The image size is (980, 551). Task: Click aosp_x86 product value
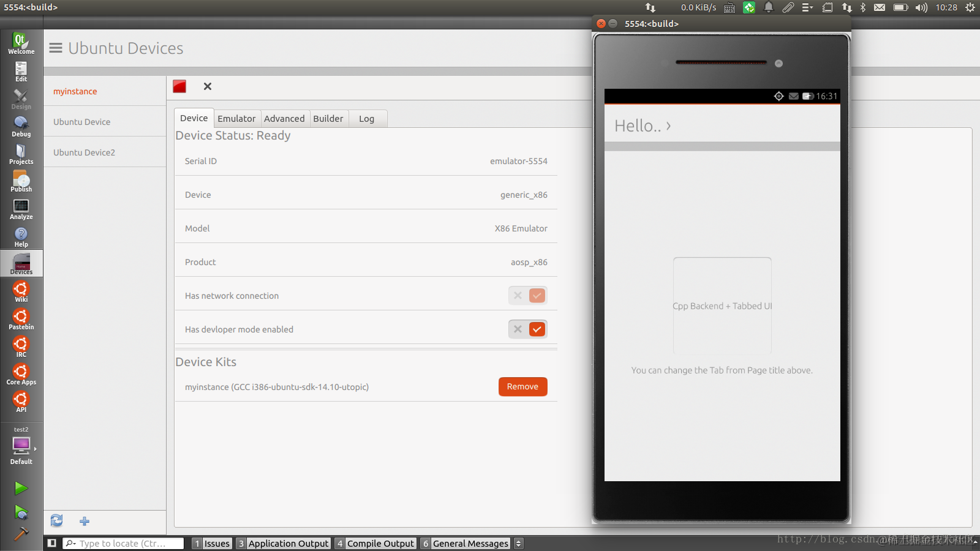click(x=529, y=262)
